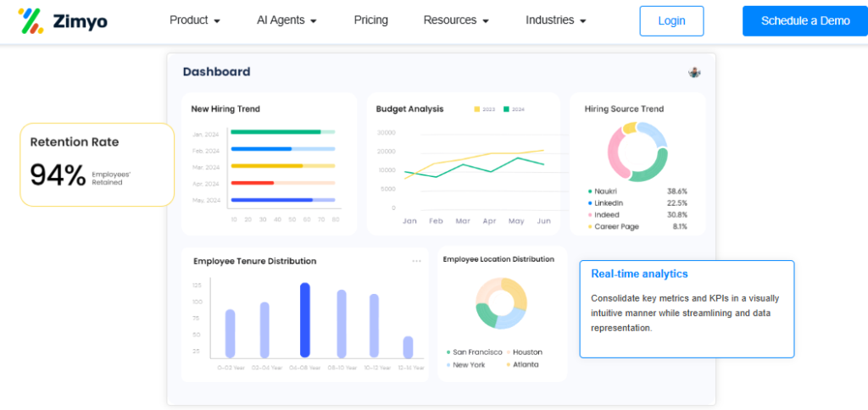Image resolution: width=868 pixels, height=410 pixels.
Task: Click the Real-time analytics heading
Action: pos(639,274)
